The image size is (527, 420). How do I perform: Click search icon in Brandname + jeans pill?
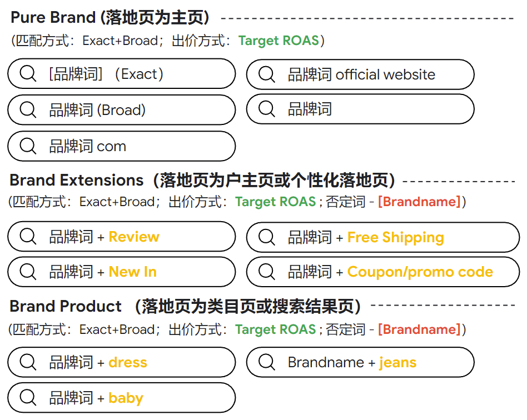(266, 362)
